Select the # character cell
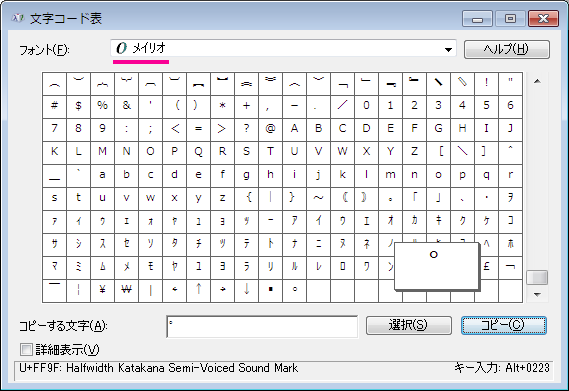 [54, 106]
